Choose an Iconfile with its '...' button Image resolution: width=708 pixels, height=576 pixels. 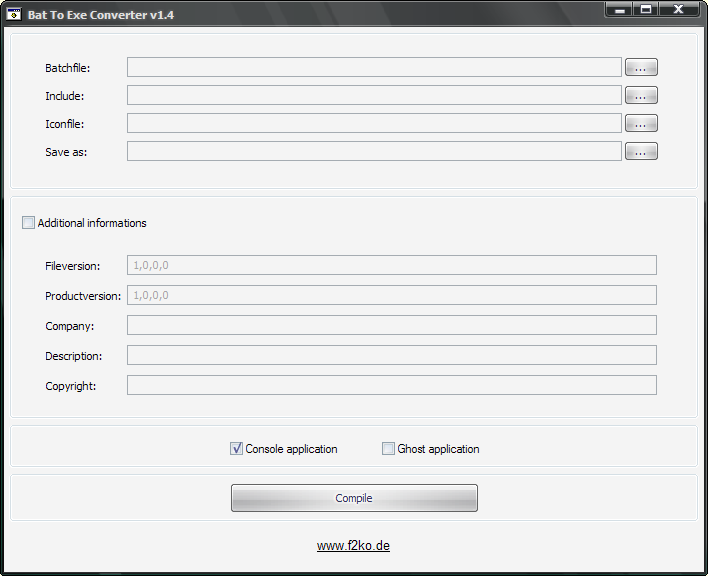tap(641, 123)
